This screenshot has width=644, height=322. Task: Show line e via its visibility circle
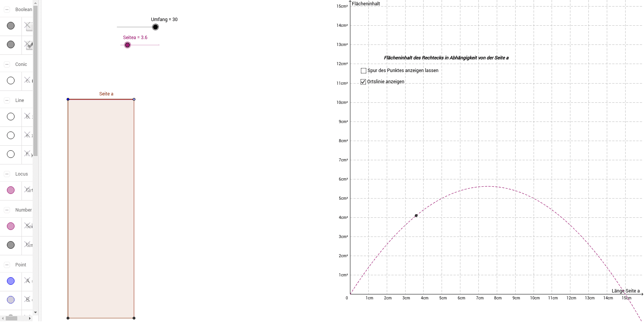tap(11, 135)
